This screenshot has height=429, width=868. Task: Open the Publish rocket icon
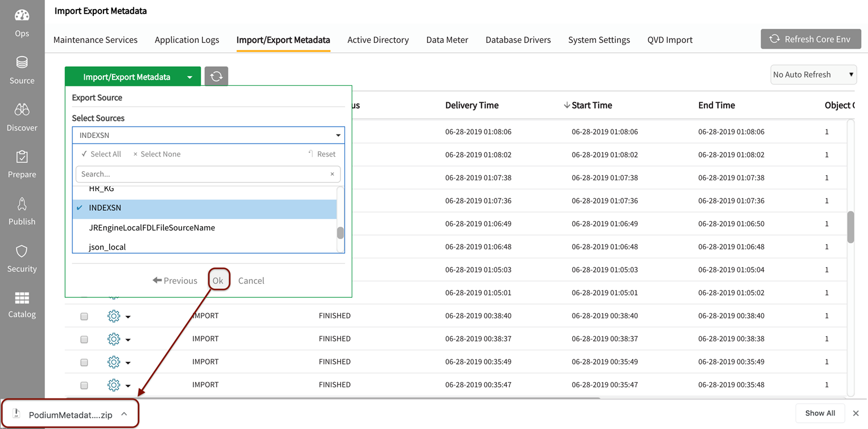coord(22,204)
